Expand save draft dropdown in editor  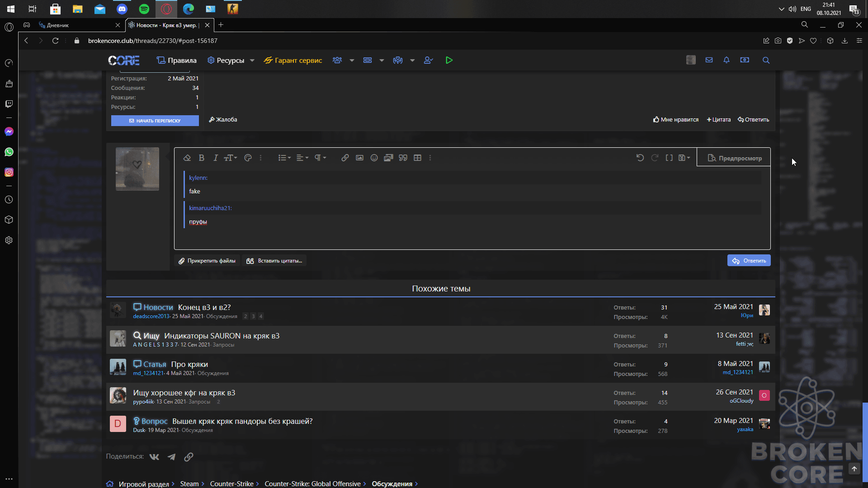(684, 158)
